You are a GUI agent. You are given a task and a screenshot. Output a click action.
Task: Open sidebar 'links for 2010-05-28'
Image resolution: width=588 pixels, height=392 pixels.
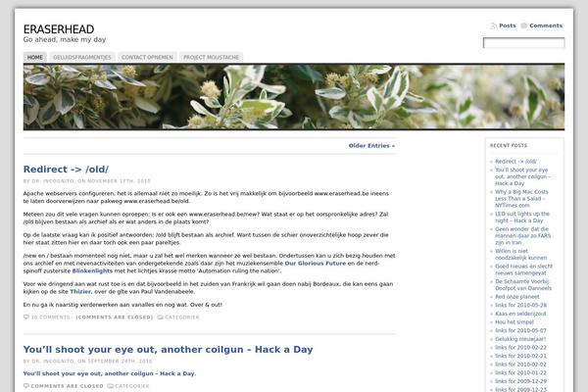(x=520, y=306)
